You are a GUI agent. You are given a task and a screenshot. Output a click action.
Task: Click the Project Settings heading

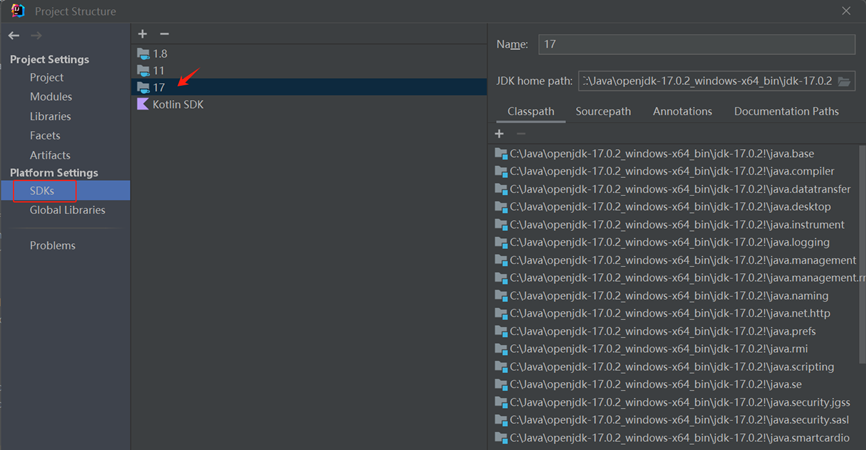point(49,59)
